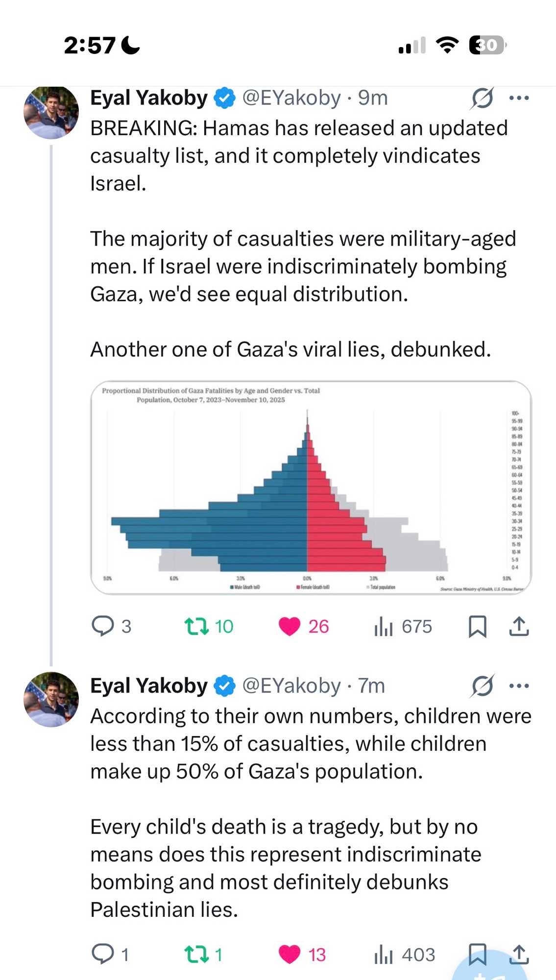This screenshot has height=980, width=556.
Task: Open Eyal Yakoby's avatar on first tweet
Action: [51, 112]
